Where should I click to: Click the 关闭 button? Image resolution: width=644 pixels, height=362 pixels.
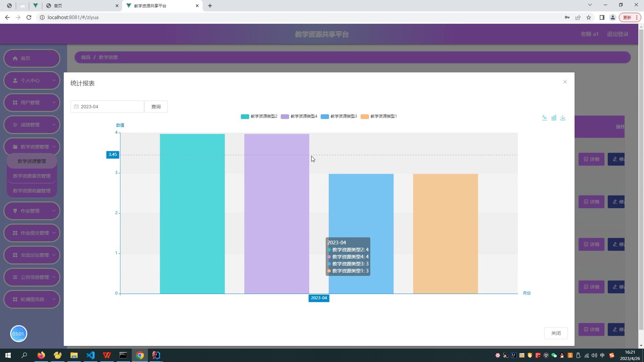point(556,333)
